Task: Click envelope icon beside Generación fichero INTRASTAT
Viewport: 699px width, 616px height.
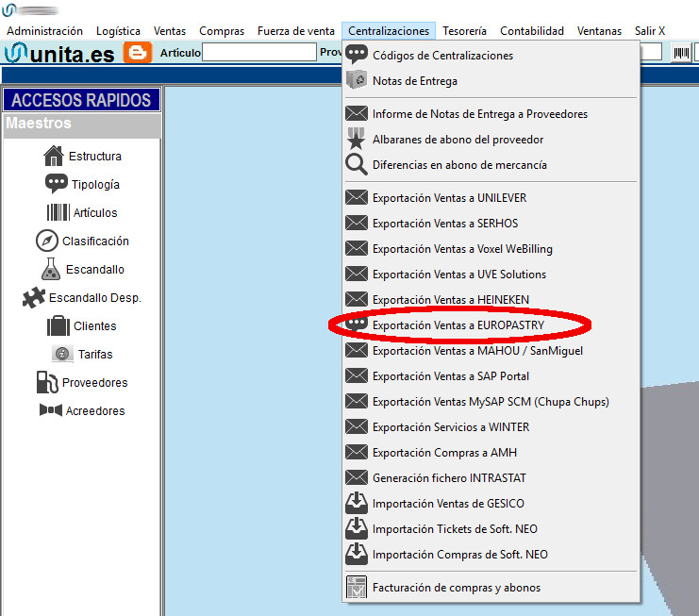Action: [x=357, y=477]
